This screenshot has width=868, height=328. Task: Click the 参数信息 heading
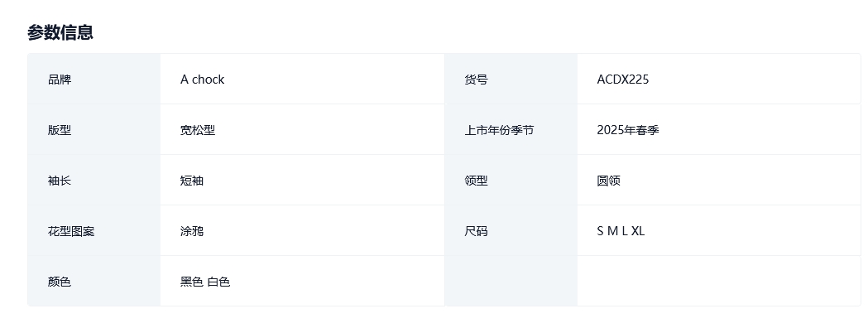(x=60, y=32)
